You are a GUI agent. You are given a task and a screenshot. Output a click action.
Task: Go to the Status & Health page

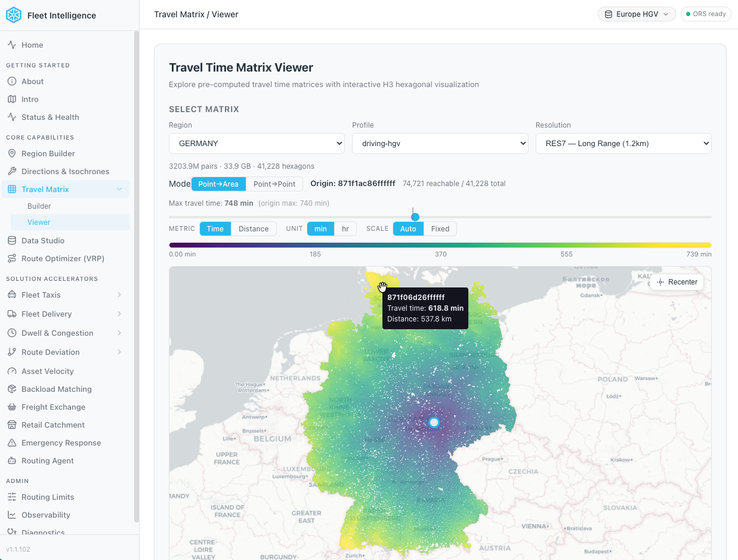(x=50, y=117)
